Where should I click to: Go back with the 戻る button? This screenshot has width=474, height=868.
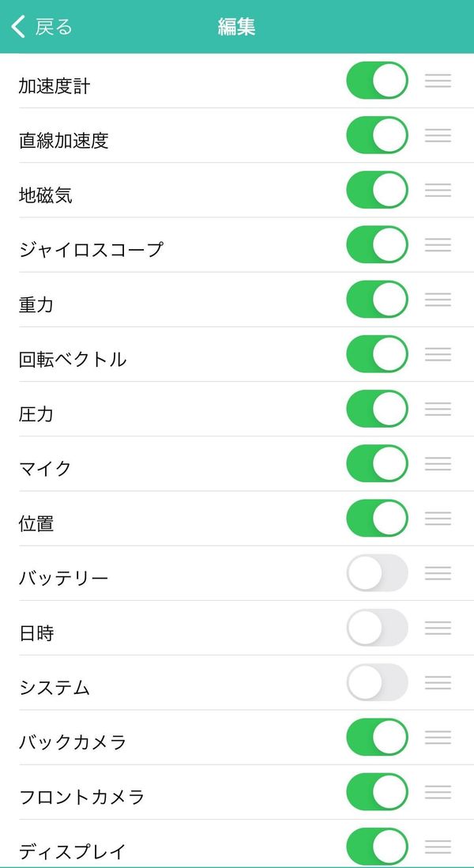42,27
